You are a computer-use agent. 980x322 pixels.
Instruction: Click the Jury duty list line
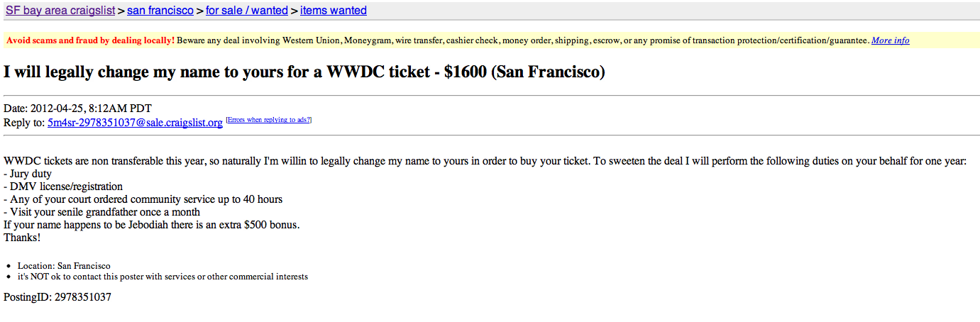coord(28,174)
